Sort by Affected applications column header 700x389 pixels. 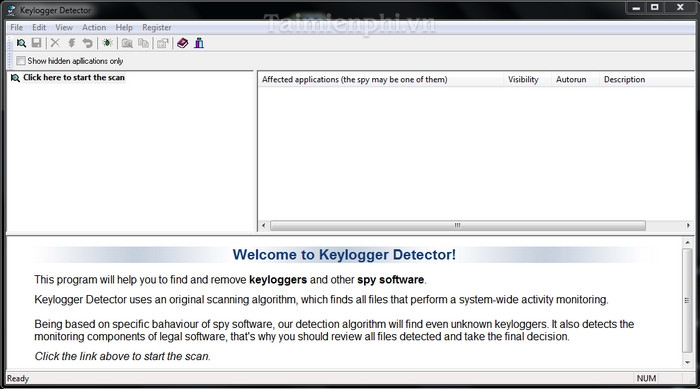tap(381, 79)
